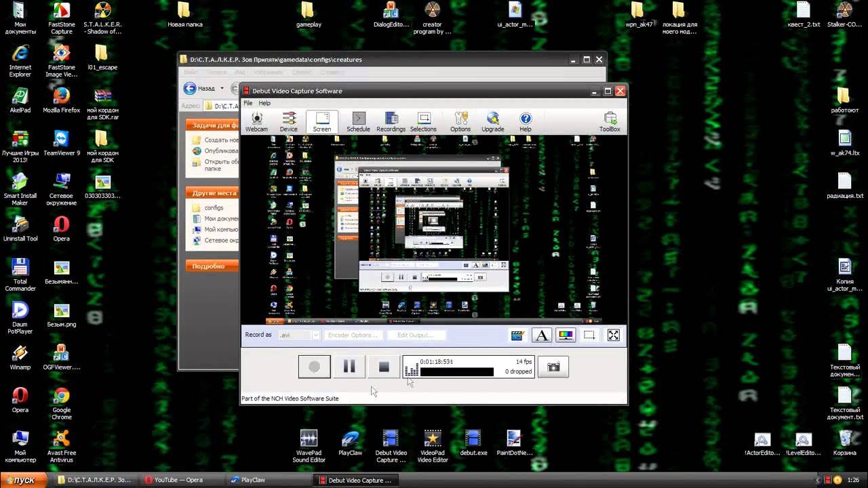Viewport: 868px width, 488px height.
Task: Click the FastStone Capture desktop icon
Action: click(62, 18)
